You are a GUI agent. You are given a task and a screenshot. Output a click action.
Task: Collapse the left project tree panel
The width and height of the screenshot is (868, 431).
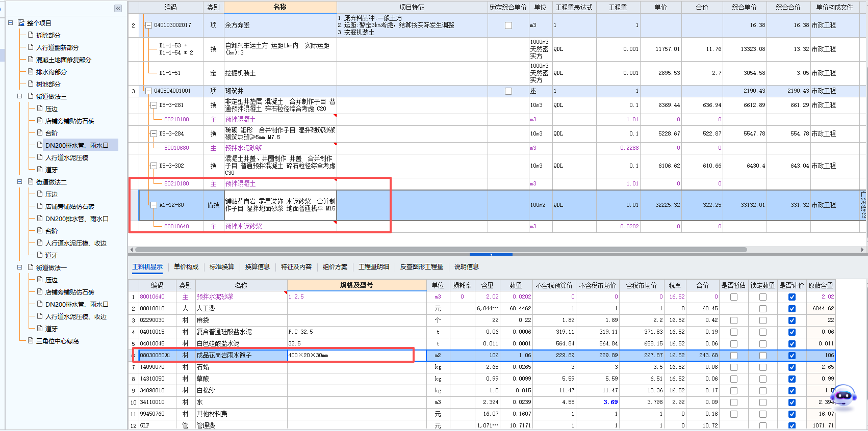click(118, 8)
